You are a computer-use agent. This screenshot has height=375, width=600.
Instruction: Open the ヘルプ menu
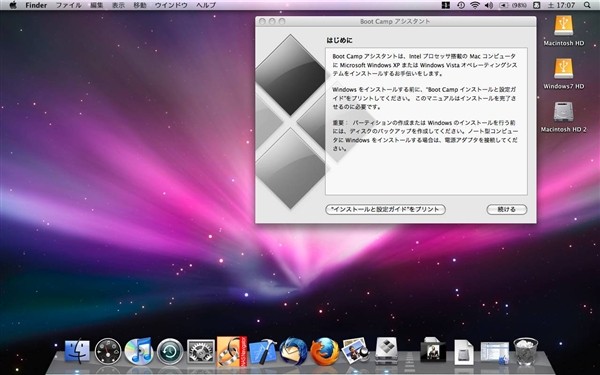pos(206,5)
